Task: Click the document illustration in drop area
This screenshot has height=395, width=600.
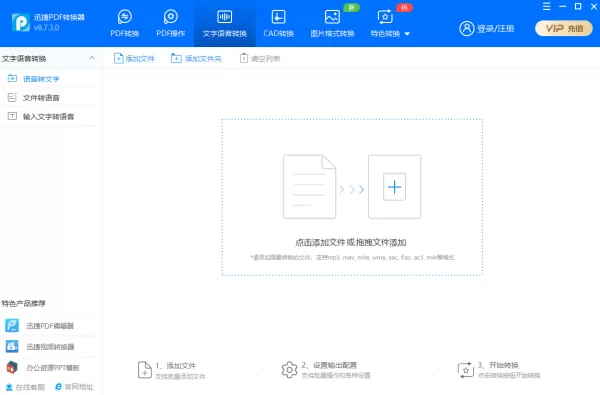Action: (x=310, y=187)
